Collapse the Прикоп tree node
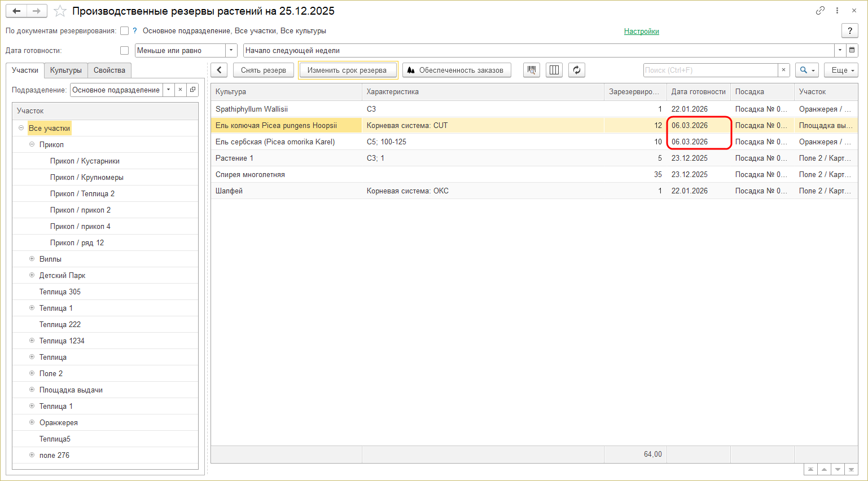This screenshot has height=481, width=868. tap(32, 144)
